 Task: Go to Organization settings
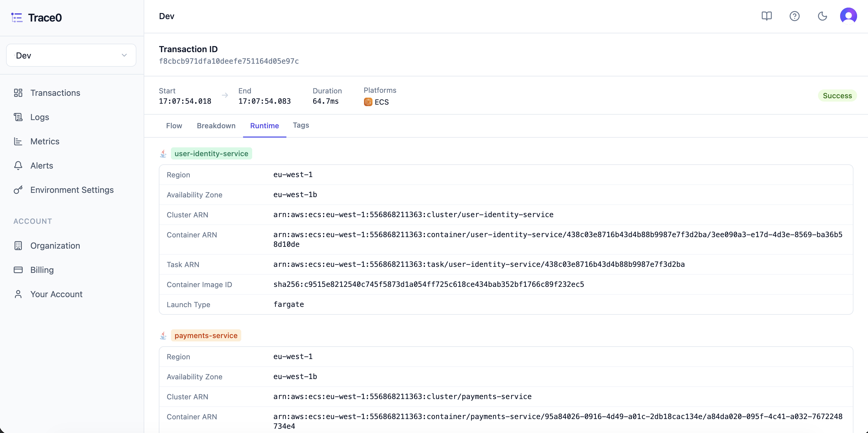coord(55,246)
